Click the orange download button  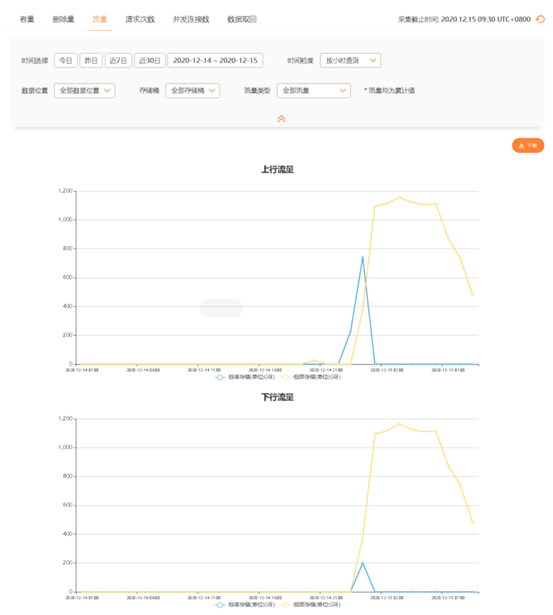[x=528, y=146]
